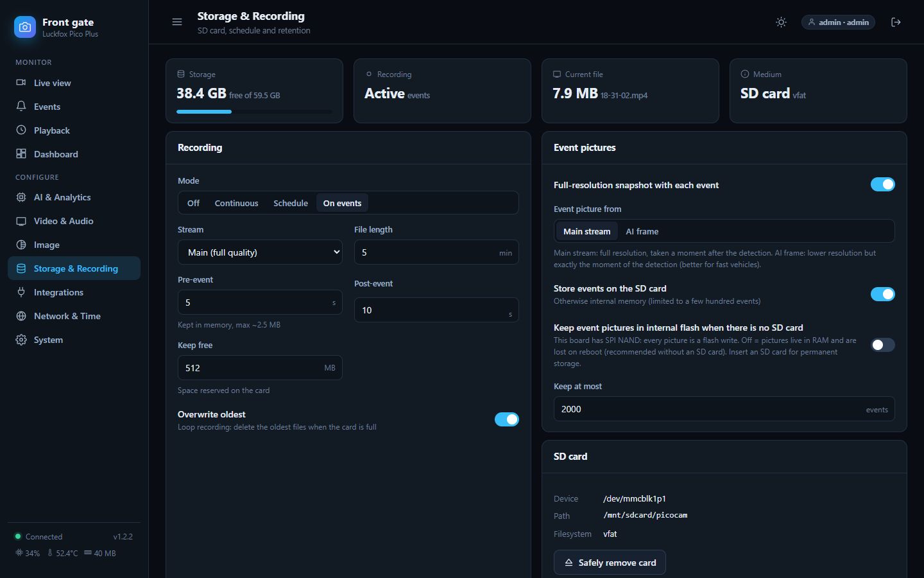Click the current file name 18-31-02.mp4
Image resolution: width=924 pixels, height=578 pixels.
(624, 96)
